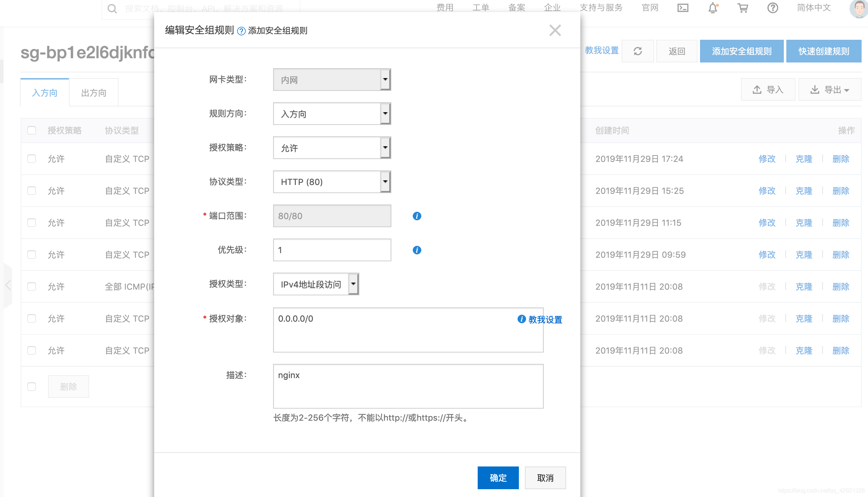Screen dimensions: 868x497
Task: Click the info icon beside 优先级
Action: [x=417, y=250]
